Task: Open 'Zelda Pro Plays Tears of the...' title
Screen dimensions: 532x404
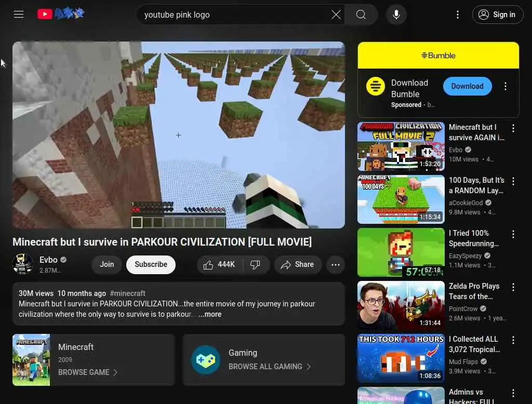Action: [474, 291]
